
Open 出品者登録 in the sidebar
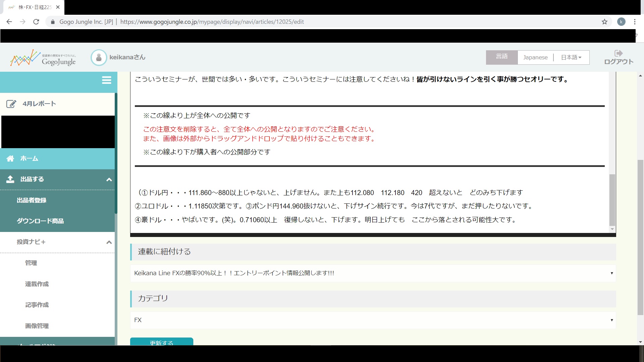(x=32, y=200)
